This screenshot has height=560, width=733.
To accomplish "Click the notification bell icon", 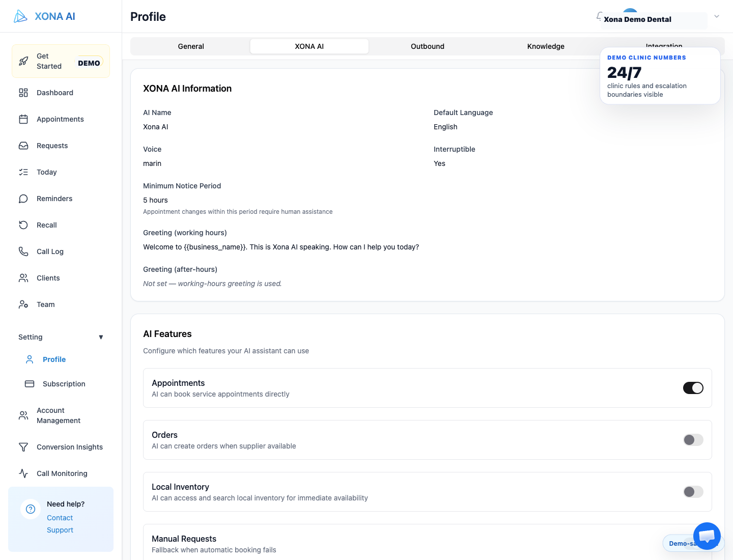I will [600, 16].
